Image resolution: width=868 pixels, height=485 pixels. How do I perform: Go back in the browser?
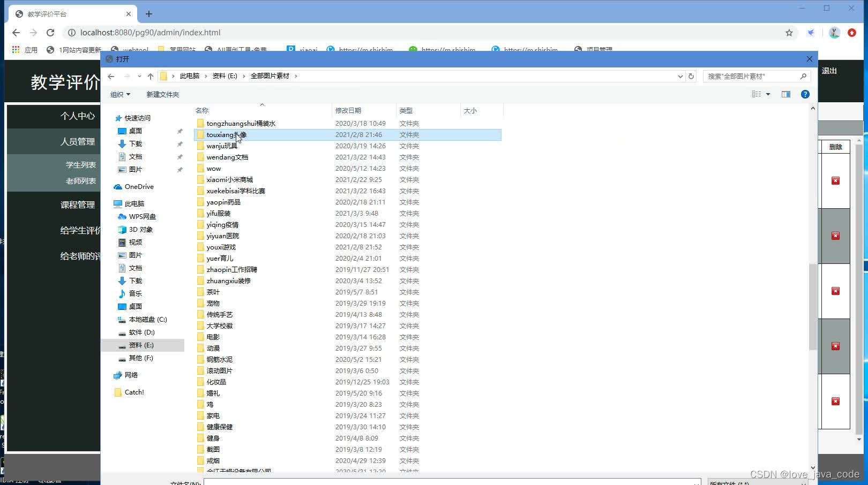pyautogui.click(x=16, y=33)
